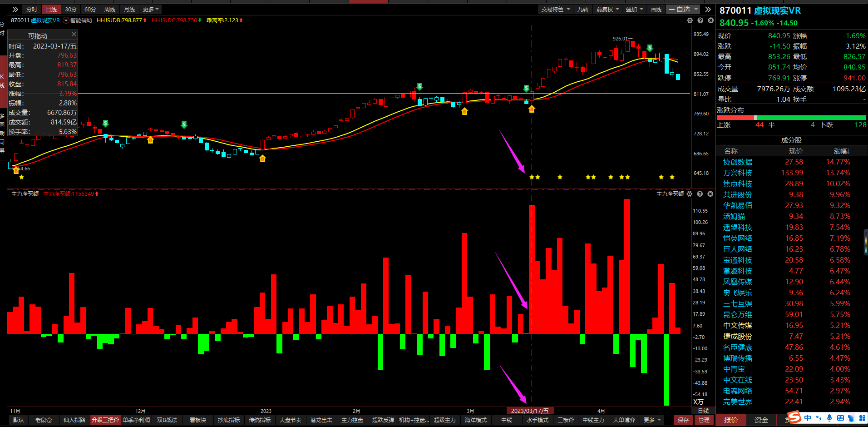
Task: Open the 自选 watchlist dropdown arrow
Action: tap(696, 9)
